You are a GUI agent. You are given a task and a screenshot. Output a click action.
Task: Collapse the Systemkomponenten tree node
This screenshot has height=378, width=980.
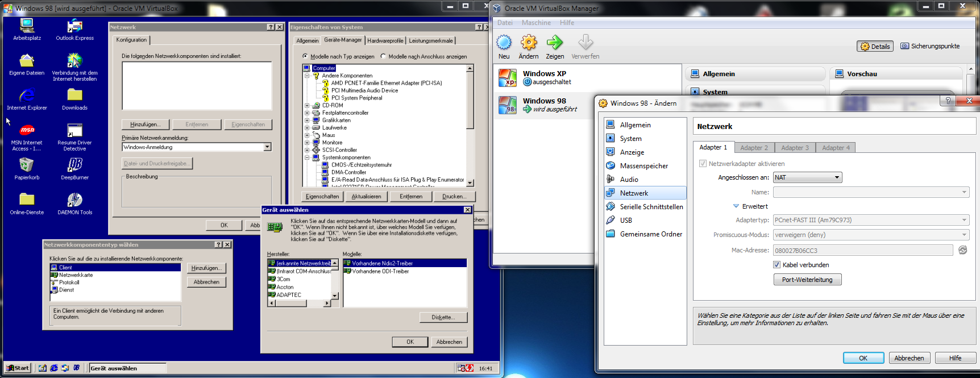[307, 157]
